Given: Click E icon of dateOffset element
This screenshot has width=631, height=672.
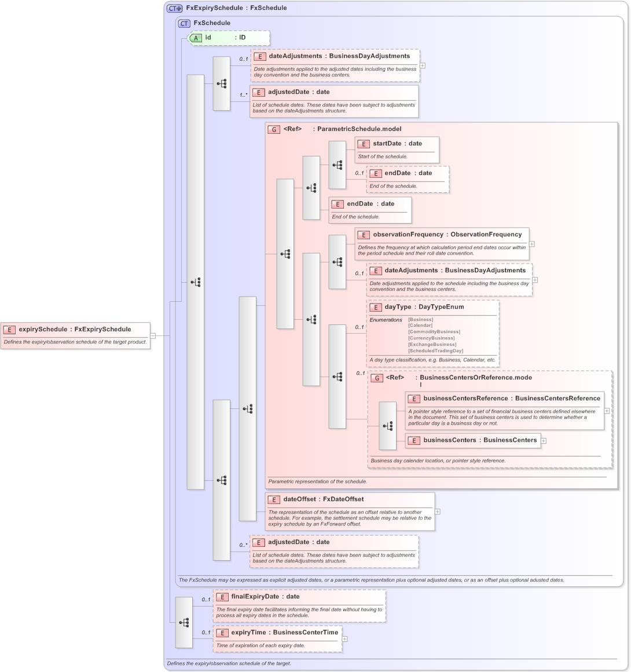Looking at the screenshot, I should pos(274,500).
